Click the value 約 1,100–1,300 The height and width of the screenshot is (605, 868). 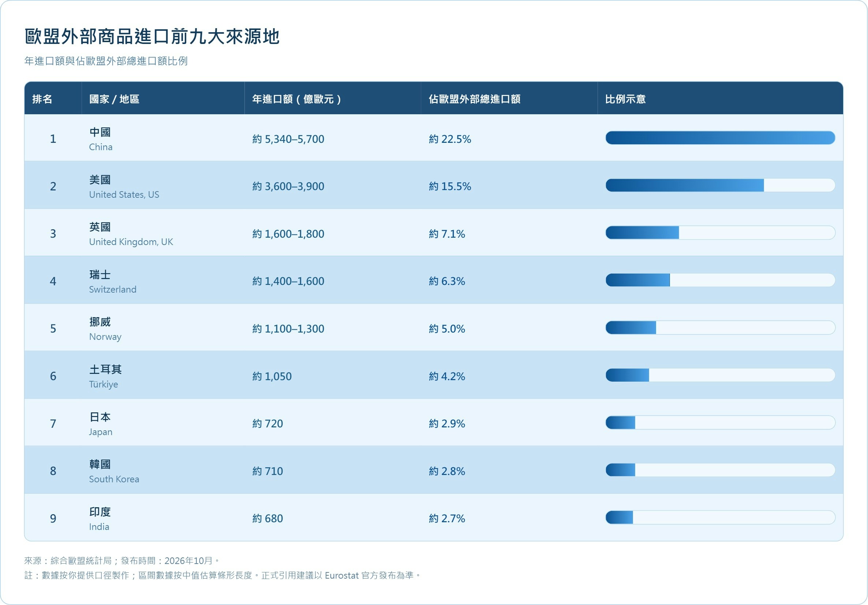pos(288,329)
